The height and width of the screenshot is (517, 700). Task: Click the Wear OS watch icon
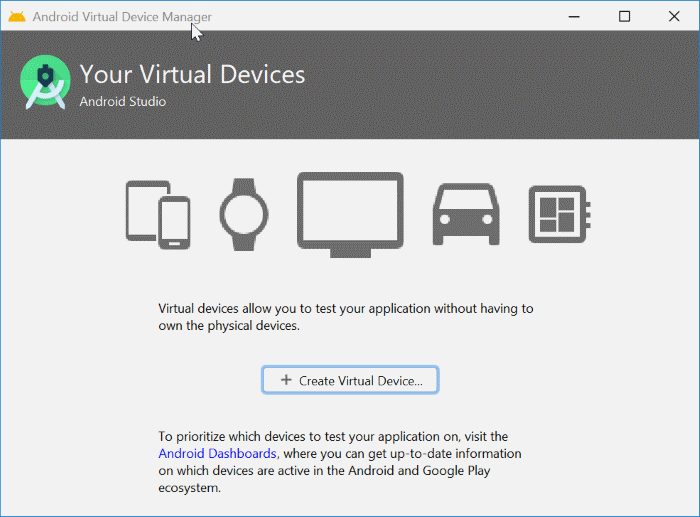coord(244,214)
